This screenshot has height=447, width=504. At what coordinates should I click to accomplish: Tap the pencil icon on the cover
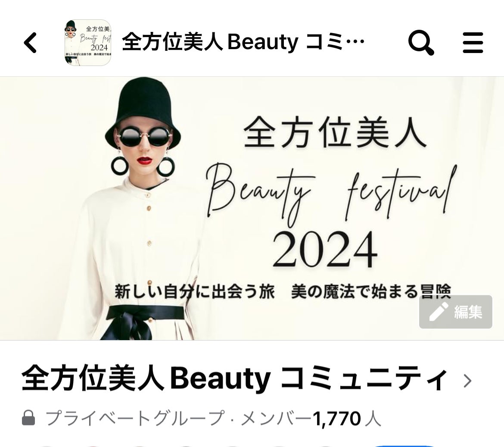439,312
